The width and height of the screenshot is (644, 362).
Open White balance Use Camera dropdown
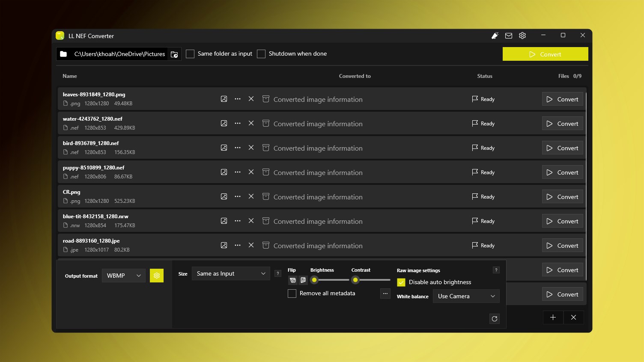(x=466, y=296)
